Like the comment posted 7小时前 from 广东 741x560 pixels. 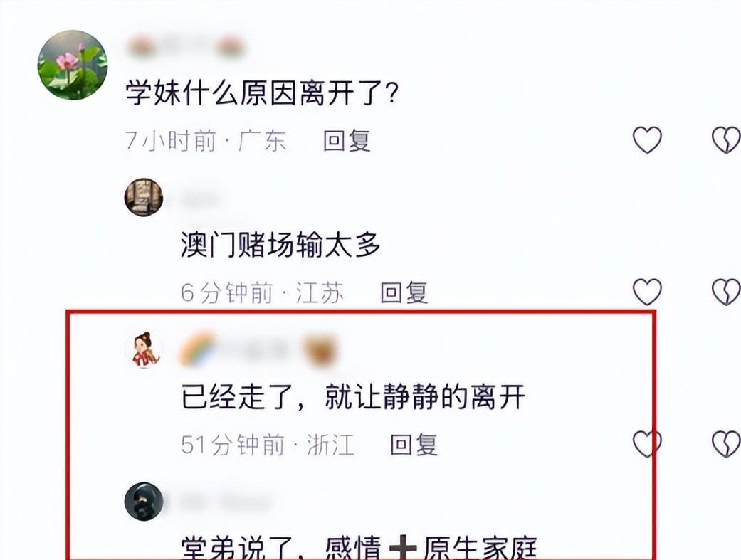coord(647,140)
